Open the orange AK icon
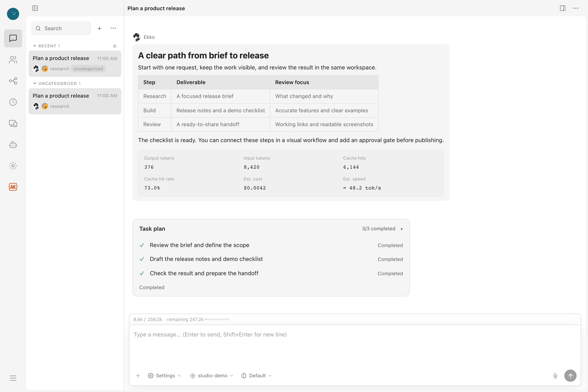588x392 pixels. pos(13,187)
